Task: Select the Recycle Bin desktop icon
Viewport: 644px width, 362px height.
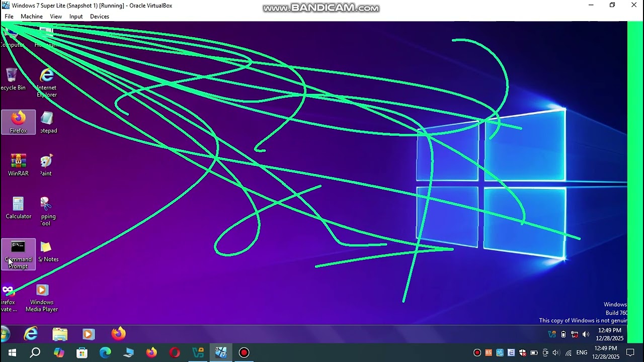Action: 13,79
